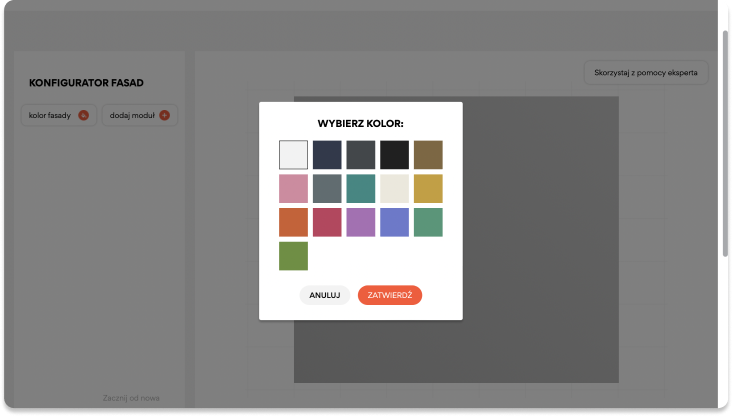Select the olive green color swatch
Image resolution: width=733 pixels, height=417 pixels.
293,256
